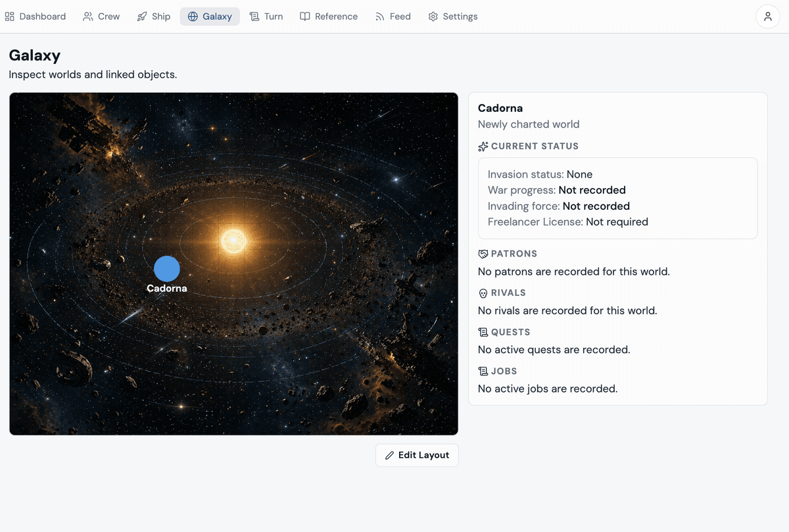Screen dimensions: 789x532
Task: Click the 'Newly charted world' subtitle
Action: pyautogui.click(x=529, y=124)
